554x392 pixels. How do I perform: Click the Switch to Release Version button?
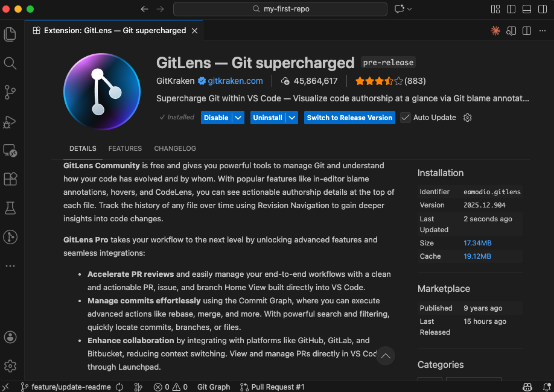click(349, 118)
